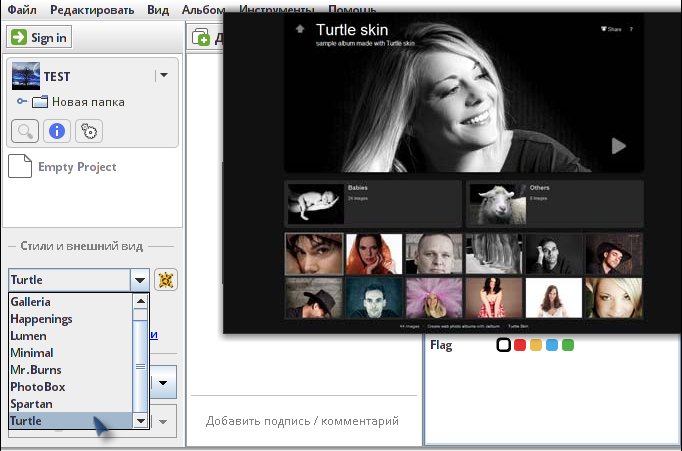Click the Добавить подпись / комментарий field
Screen dimensions: 682x451
click(302, 421)
